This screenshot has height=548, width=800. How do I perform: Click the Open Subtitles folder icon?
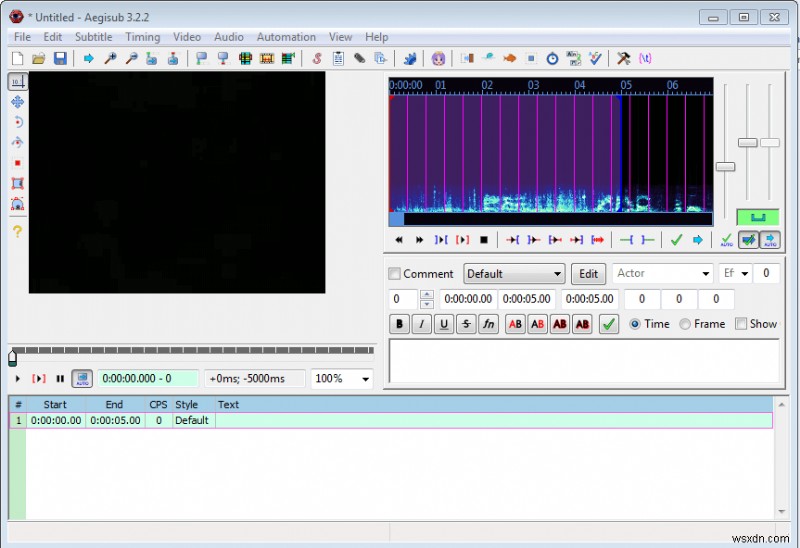[x=39, y=59]
